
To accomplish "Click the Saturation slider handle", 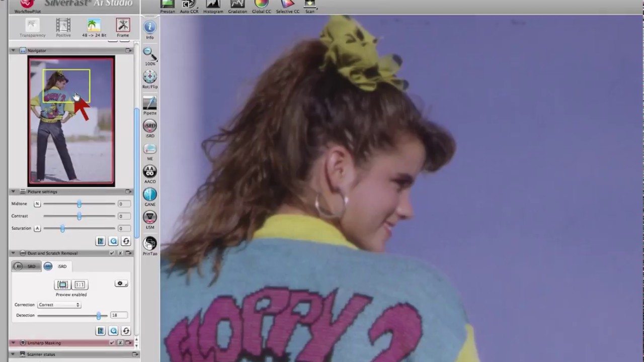I will click(62, 228).
